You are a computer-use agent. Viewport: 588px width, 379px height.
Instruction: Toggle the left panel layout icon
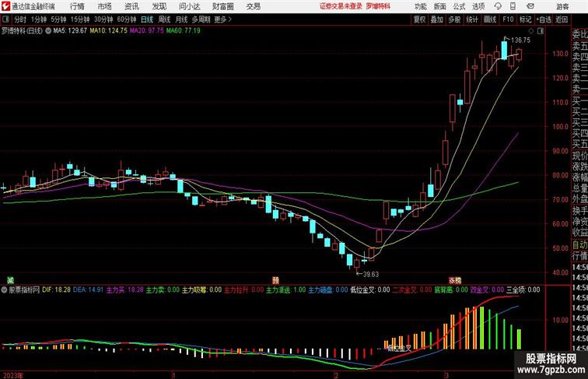click(5, 19)
